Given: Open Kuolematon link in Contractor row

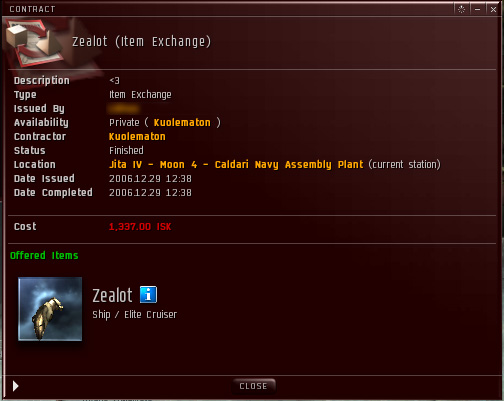Looking at the screenshot, I should pyautogui.click(x=137, y=136).
